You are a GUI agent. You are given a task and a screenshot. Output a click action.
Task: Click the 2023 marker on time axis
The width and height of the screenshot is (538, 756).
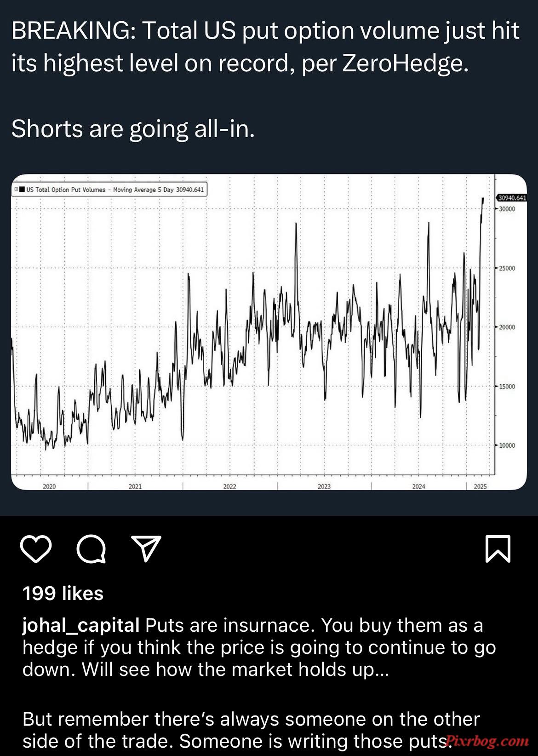click(324, 486)
